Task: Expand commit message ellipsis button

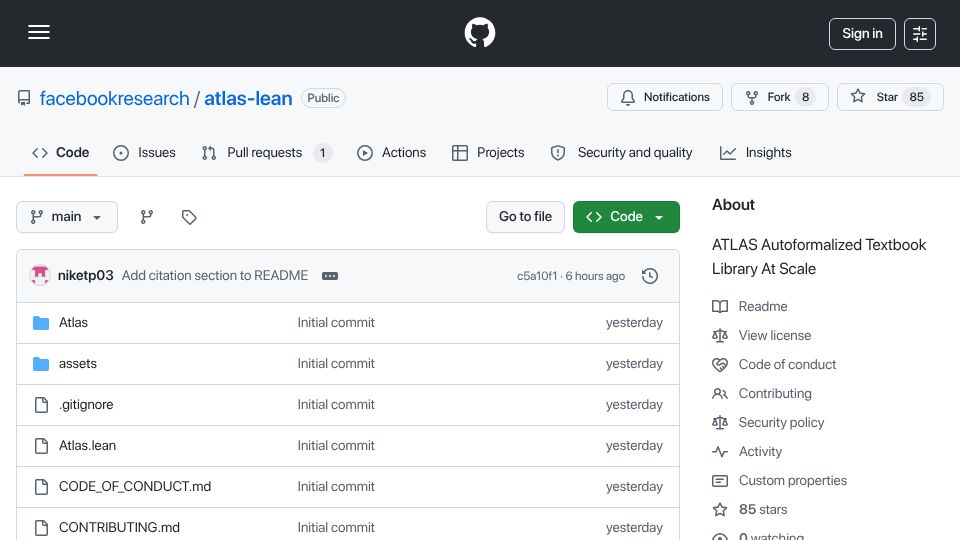Action: click(x=330, y=276)
